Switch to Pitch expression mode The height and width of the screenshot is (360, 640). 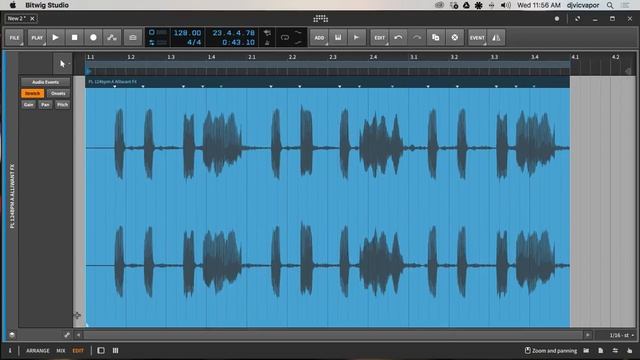point(62,105)
